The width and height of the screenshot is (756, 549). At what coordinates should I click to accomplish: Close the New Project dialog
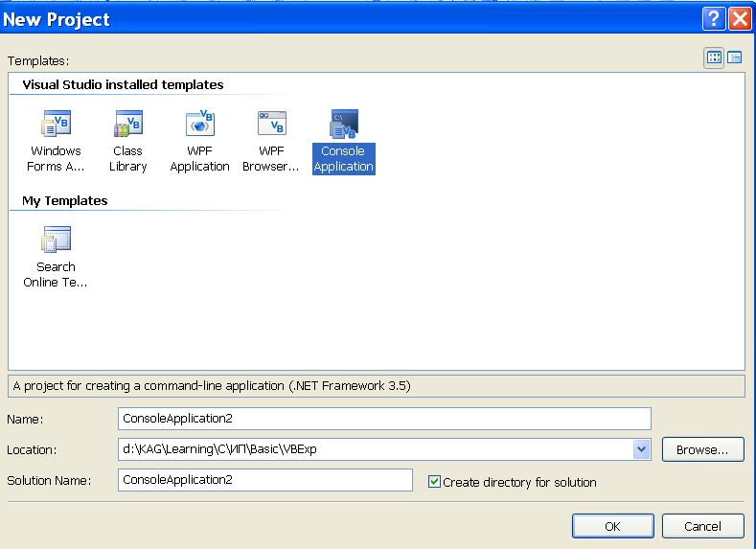coord(740,19)
